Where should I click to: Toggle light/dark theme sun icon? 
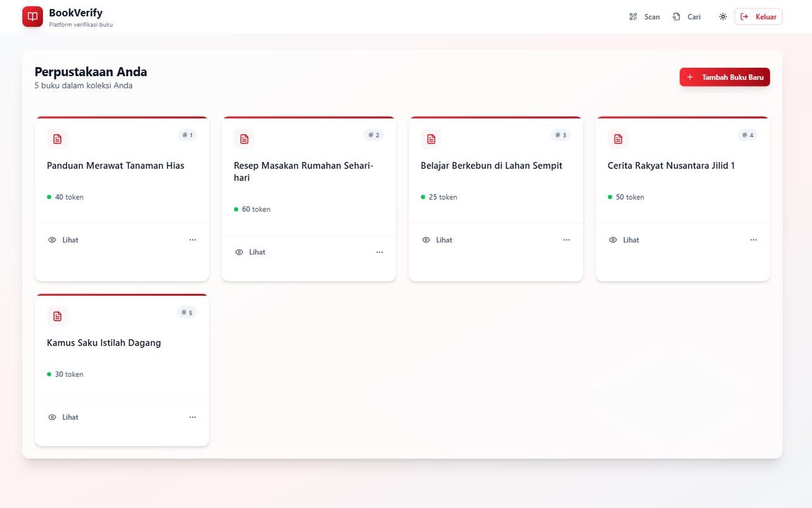pos(723,17)
